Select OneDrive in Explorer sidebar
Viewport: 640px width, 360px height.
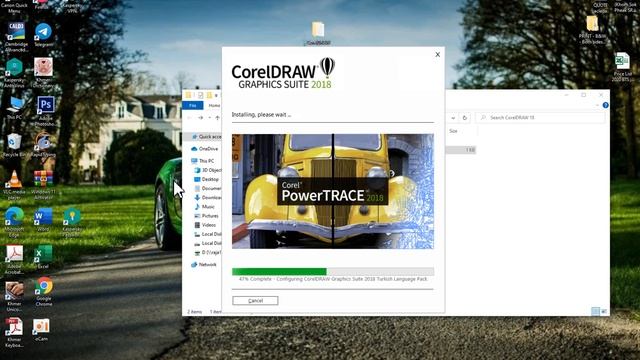coord(204,149)
